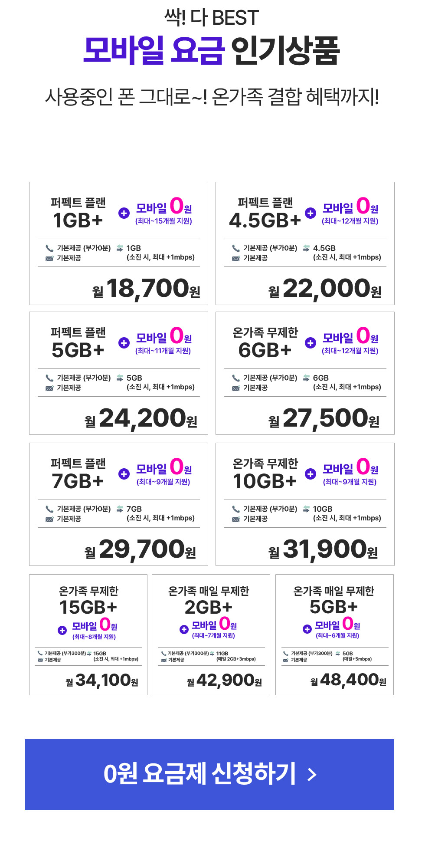The width and height of the screenshot is (425, 868).
Task: Select the 월 48,400원 plan card
Action: pos(334,635)
